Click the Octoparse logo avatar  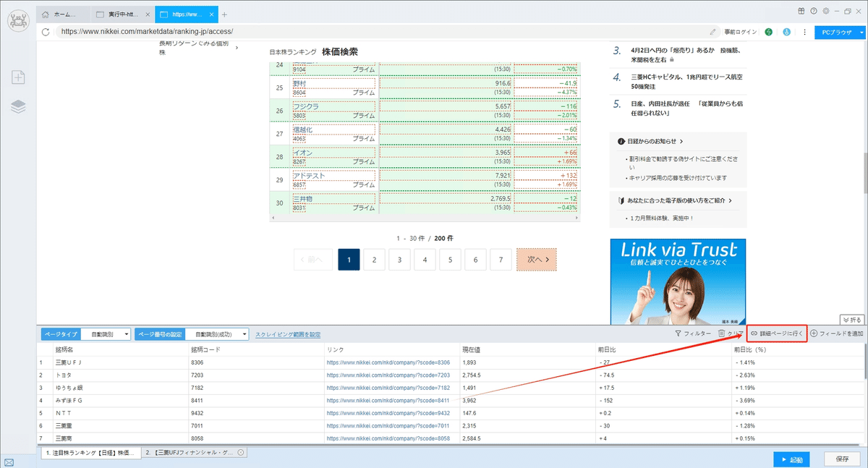point(18,21)
